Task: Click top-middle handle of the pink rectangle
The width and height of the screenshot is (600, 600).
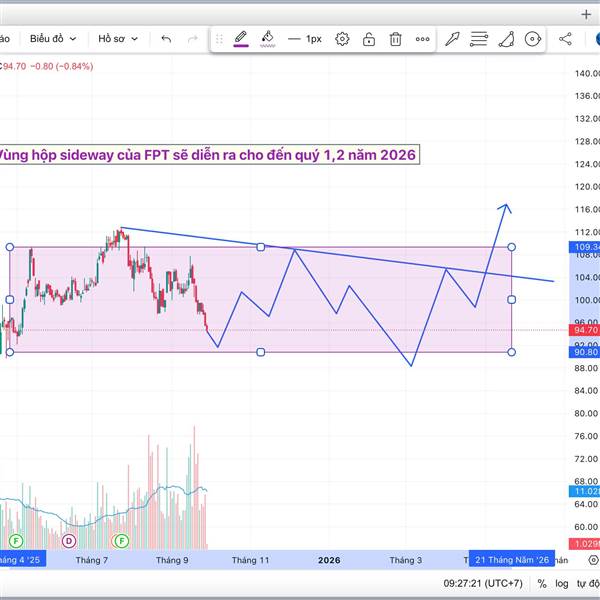Action: click(261, 247)
